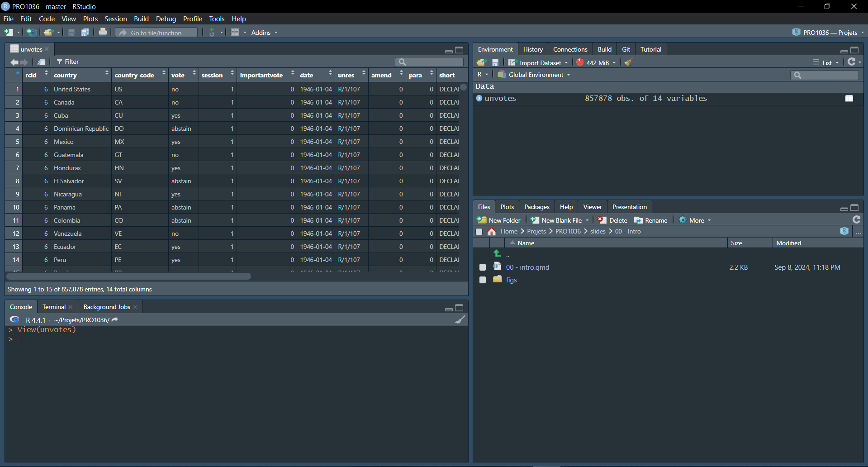Refresh the Files pane listing
The width and height of the screenshot is (868, 467).
pos(856,220)
